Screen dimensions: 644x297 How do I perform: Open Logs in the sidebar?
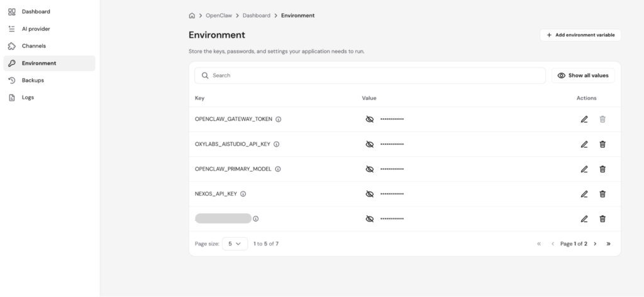click(x=49, y=98)
